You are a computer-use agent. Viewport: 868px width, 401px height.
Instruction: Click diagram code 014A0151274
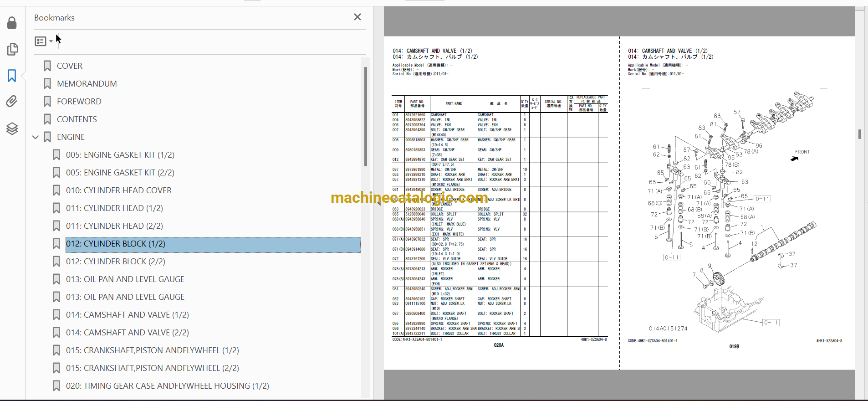tap(668, 329)
